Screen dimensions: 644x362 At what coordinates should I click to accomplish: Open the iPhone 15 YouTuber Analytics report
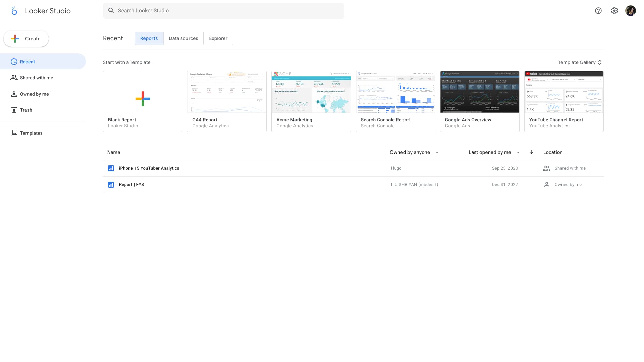pyautogui.click(x=149, y=168)
